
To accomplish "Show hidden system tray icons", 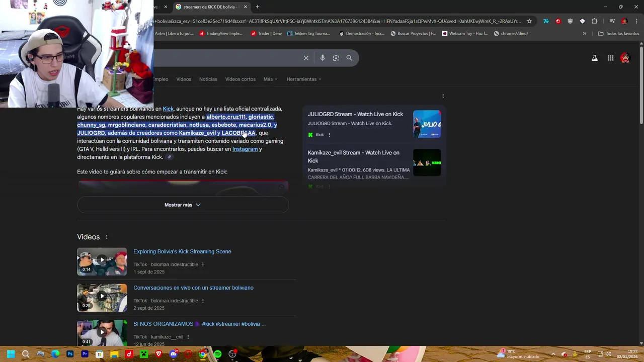I will click(x=553, y=354).
